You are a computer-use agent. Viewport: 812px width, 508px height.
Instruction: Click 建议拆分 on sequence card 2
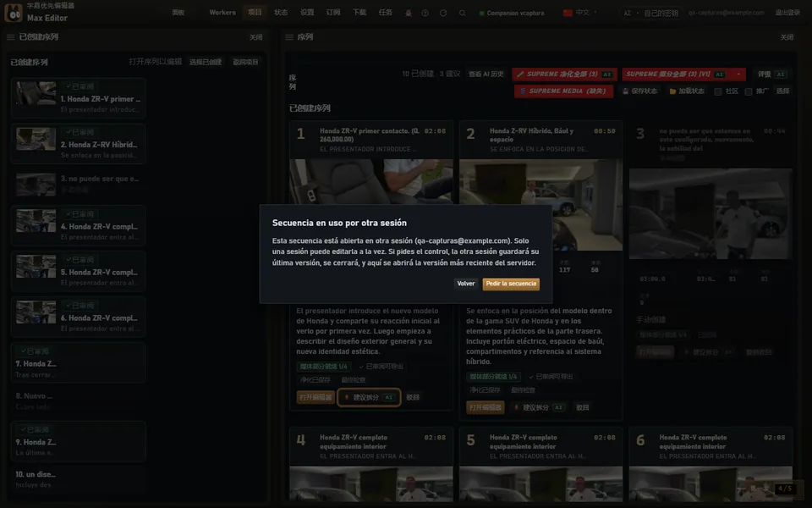point(539,407)
